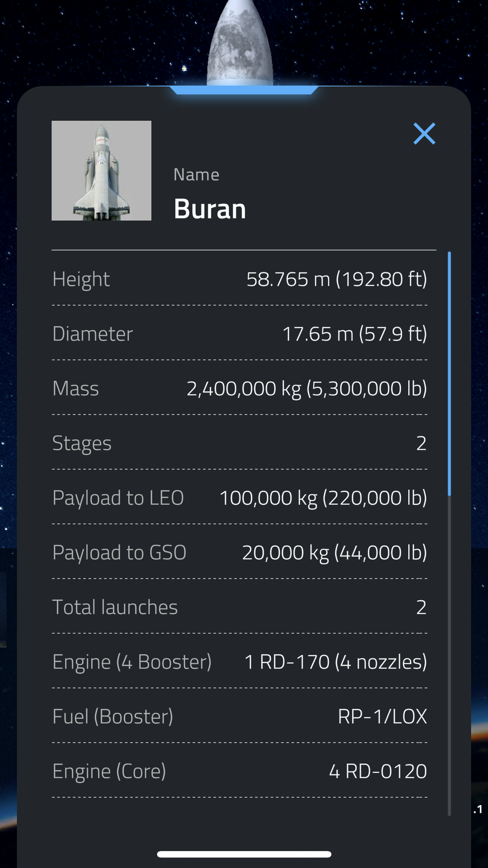Tap the Fuel (Booster) label
Image resolution: width=488 pixels, height=868 pixels.
coord(112,716)
